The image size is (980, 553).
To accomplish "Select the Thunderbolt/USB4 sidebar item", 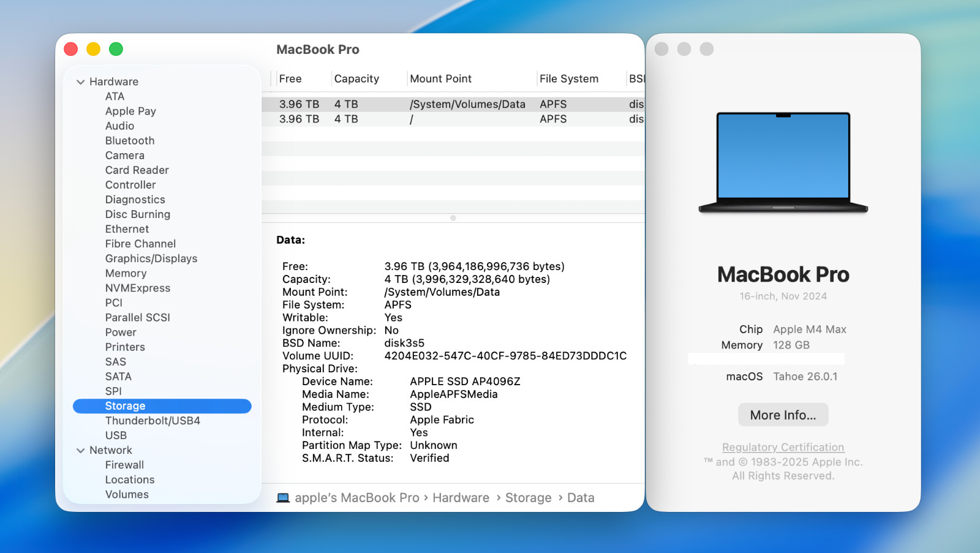I will 153,421.
